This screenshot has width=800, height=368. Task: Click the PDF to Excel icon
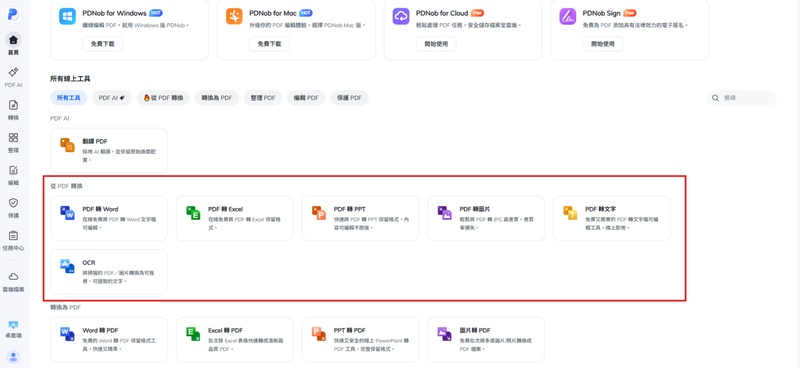193,213
